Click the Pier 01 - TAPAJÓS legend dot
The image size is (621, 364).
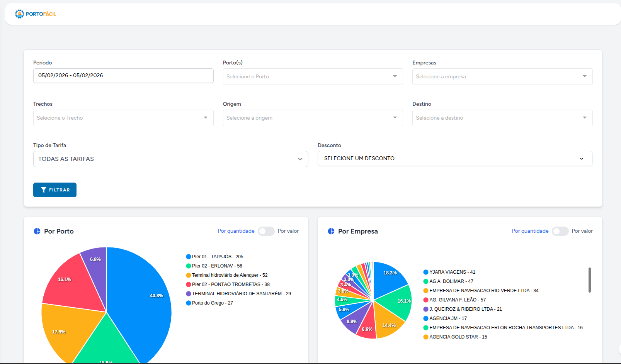[189, 257]
